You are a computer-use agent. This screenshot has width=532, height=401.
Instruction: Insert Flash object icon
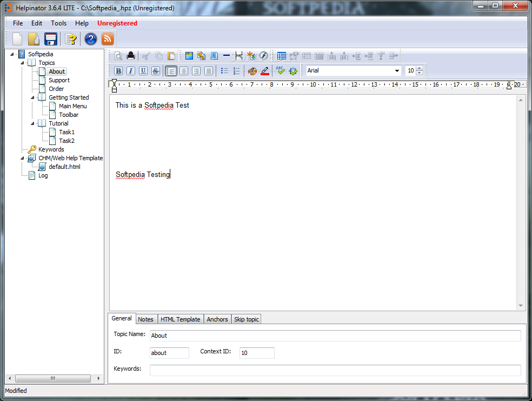[x=264, y=56]
